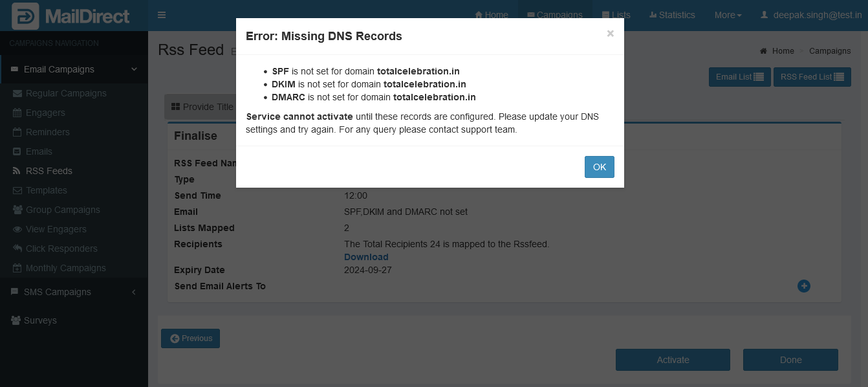
Task: Close the DNS error dialog with X
Action: click(x=610, y=34)
